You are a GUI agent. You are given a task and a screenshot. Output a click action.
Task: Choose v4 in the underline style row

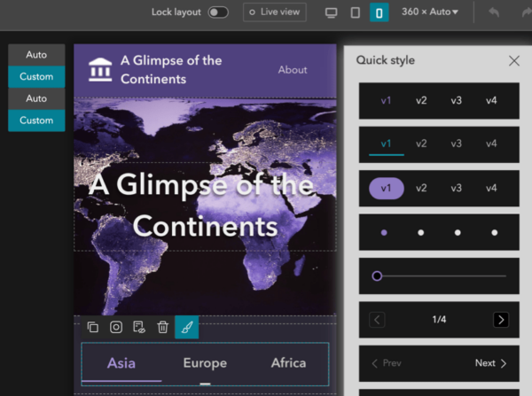click(491, 144)
